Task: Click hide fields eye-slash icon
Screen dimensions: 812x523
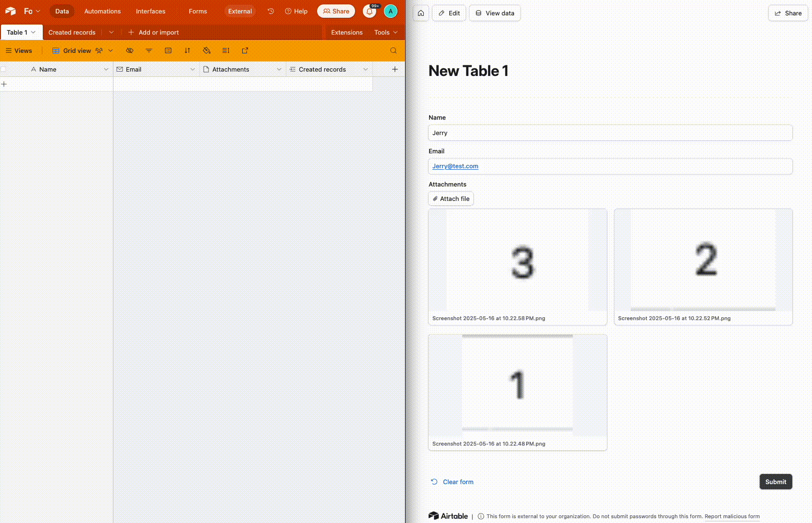Action: tap(130, 50)
